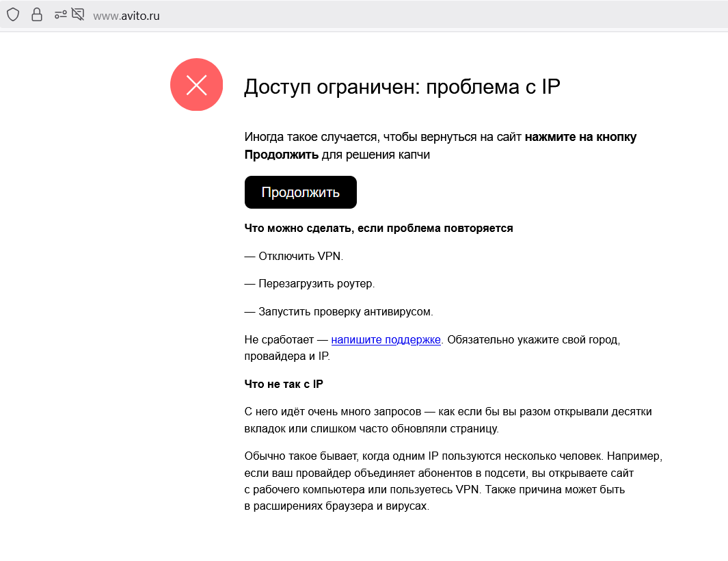The height and width of the screenshot is (561, 728).
Task: Click the line Отключить VPN
Action: (x=294, y=256)
